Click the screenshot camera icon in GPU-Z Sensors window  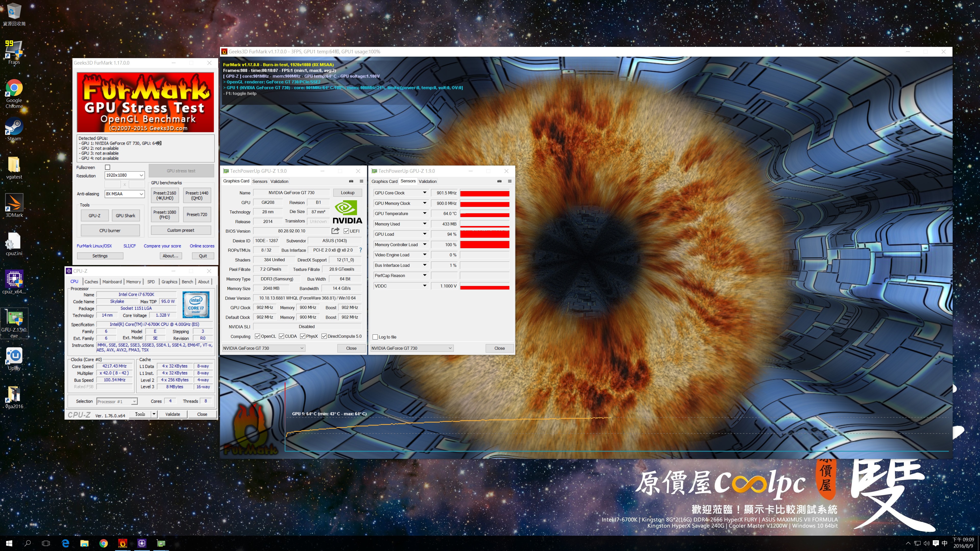tap(499, 181)
